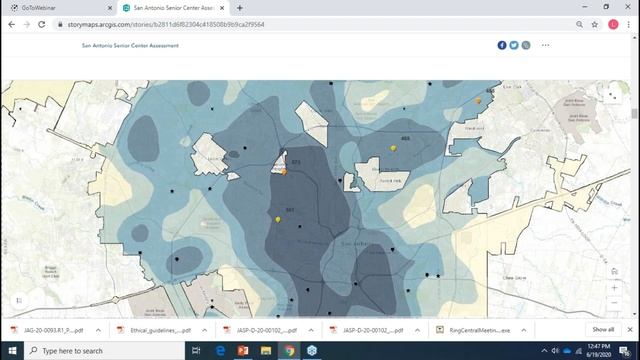The width and height of the screenshot is (640, 360).
Task: Open the Chrome three-dot menu
Action: click(629, 24)
